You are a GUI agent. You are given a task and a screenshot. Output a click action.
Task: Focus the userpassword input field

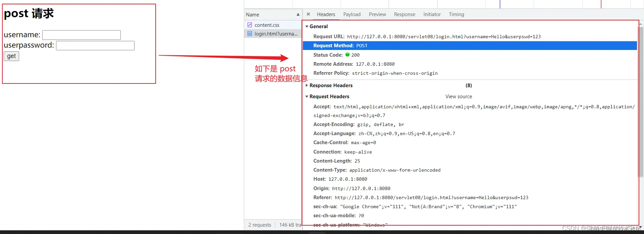(x=95, y=46)
